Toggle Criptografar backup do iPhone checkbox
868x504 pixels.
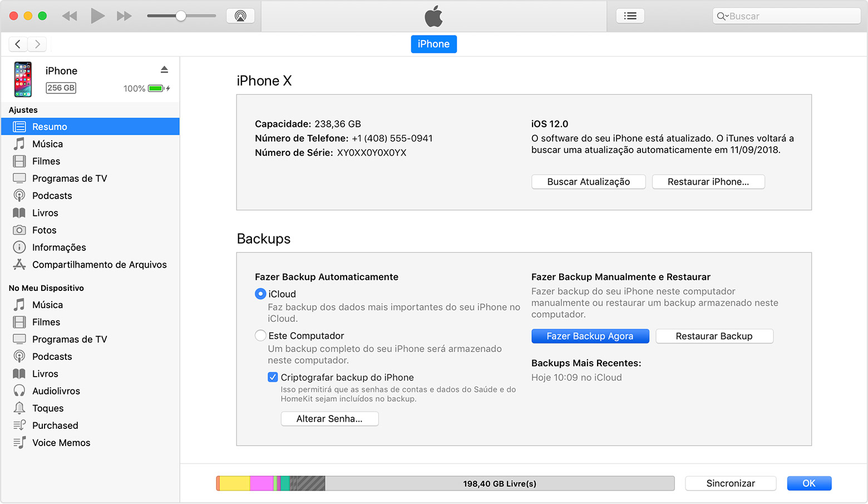273,377
